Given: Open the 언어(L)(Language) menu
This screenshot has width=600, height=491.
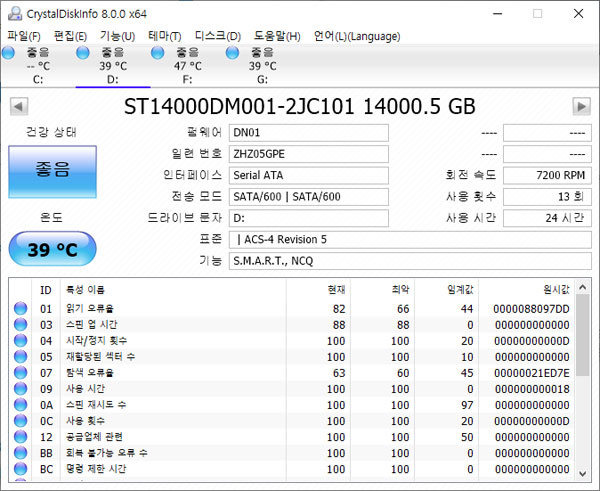Looking at the screenshot, I should tap(357, 36).
